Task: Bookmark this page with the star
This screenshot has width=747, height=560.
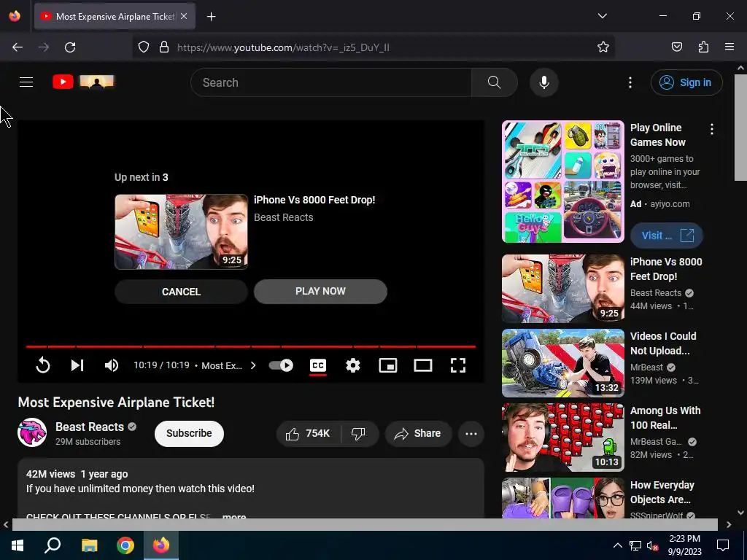Action: pos(603,47)
